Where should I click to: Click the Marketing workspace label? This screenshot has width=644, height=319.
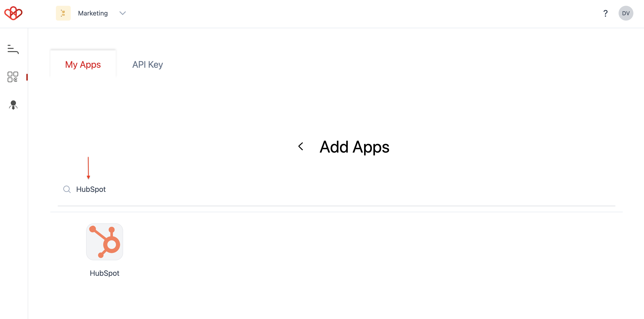[92, 13]
